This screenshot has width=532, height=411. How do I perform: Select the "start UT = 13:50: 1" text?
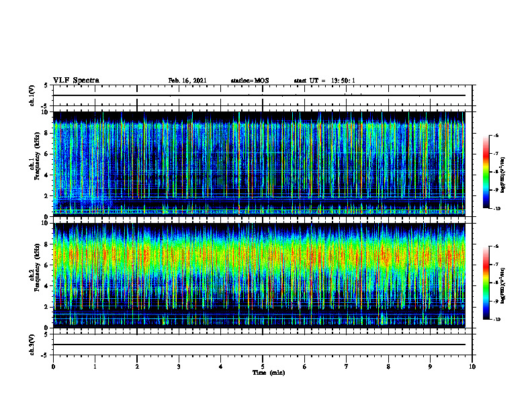[324, 81]
